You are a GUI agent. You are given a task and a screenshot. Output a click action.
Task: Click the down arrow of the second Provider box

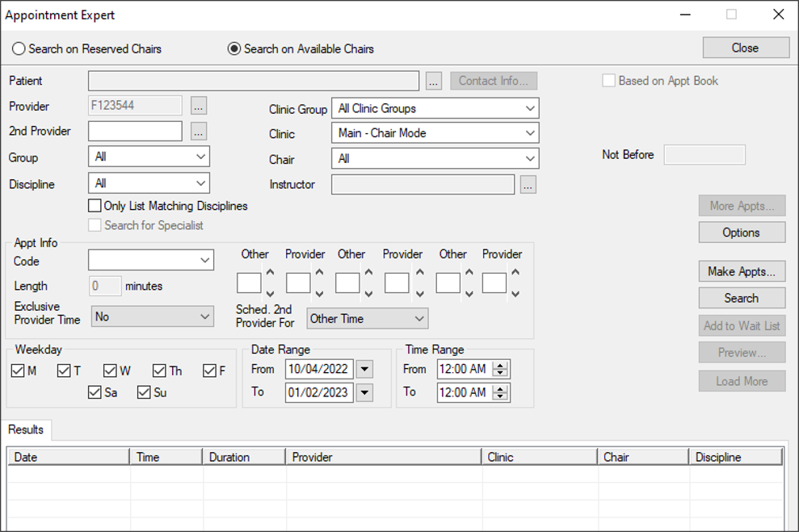coord(420,294)
